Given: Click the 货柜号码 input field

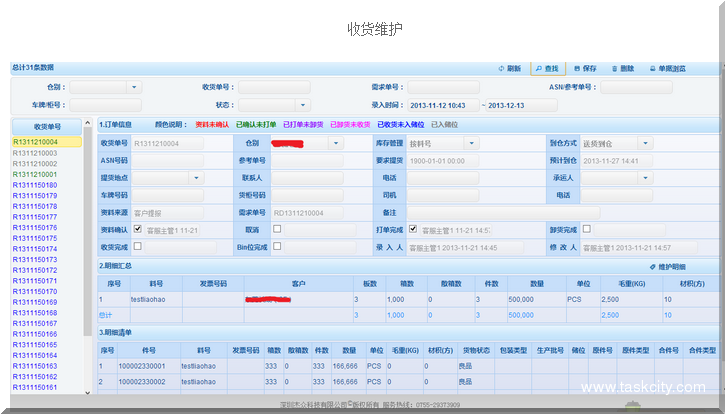Looking at the screenshot, I should pos(307,195).
